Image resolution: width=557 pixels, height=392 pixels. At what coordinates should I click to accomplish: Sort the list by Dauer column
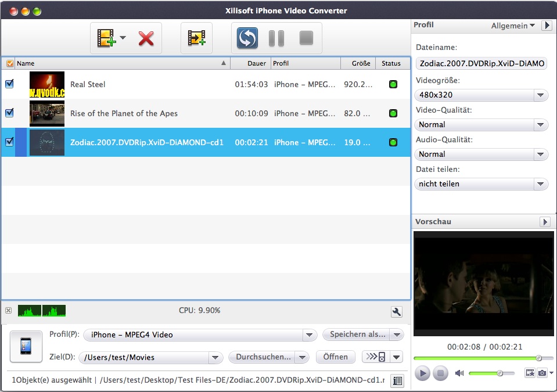click(x=250, y=63)
